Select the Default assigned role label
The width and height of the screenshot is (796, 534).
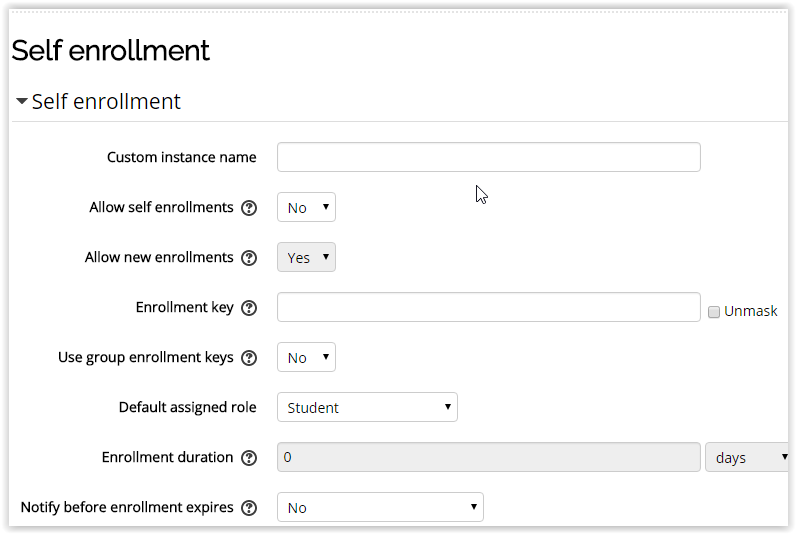point(187,408)
